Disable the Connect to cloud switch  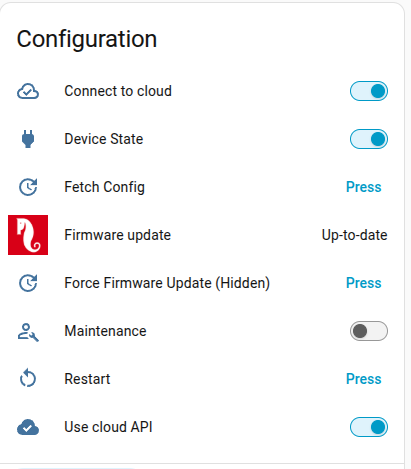coord(369,91)
